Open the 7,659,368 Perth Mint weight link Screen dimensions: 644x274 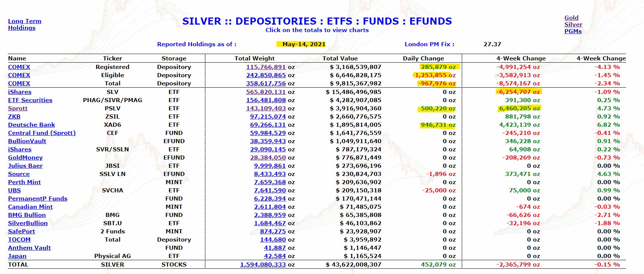coord(270,182)
